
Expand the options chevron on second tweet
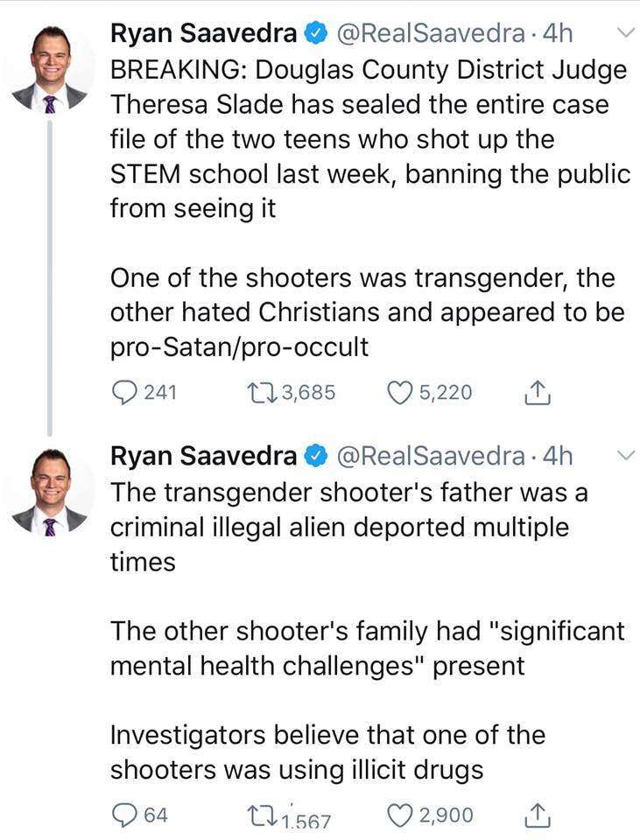624,456
